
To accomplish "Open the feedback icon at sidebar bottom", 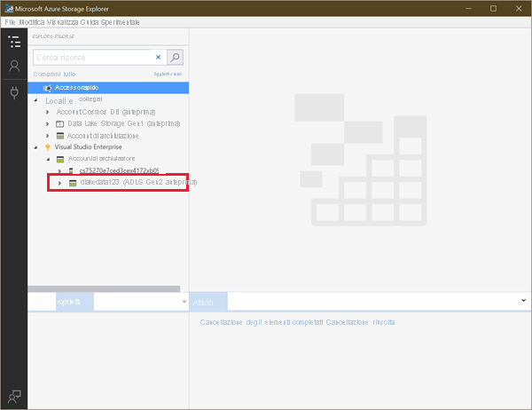I will pyautogui.click(x=14, y=396).
